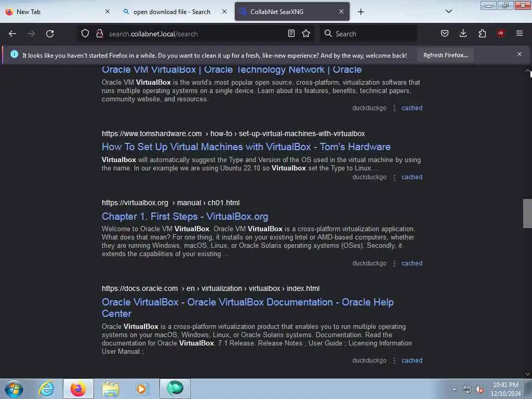Click the green round app taskbar icon
This screenshot has width=532, height=399.
(x=175, y=389)
